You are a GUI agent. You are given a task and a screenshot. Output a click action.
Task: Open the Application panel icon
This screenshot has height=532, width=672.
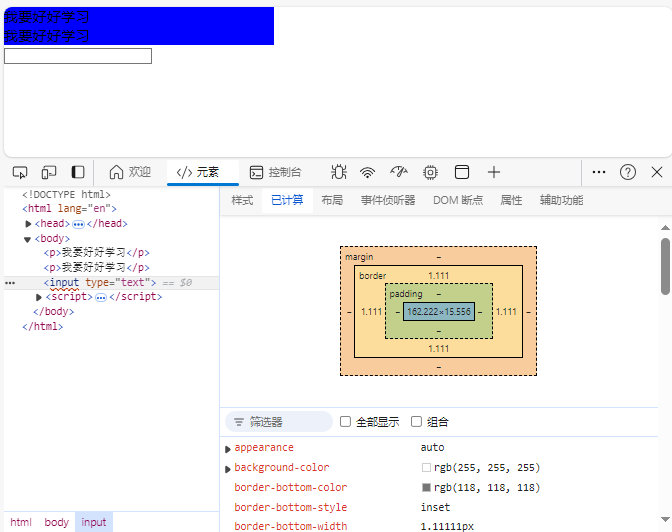pos(462,172)
